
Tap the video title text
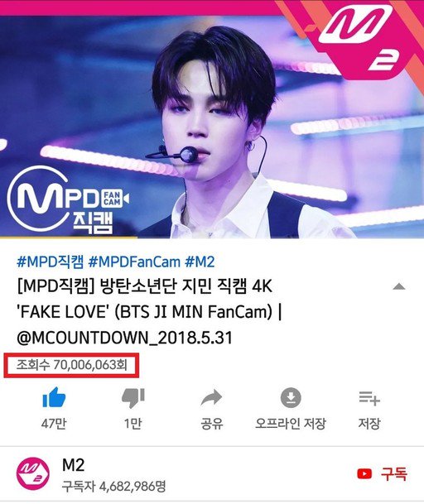pos(149,312)
